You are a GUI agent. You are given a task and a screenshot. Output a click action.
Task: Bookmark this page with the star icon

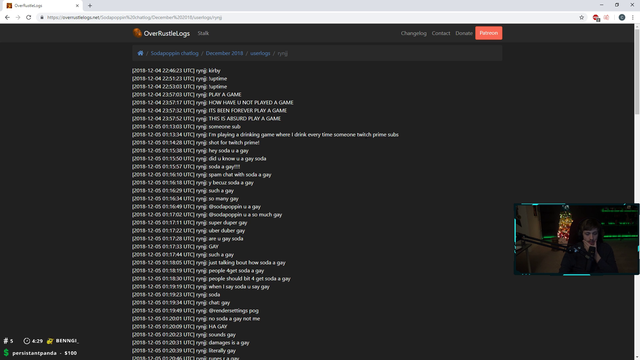coord(582,18)
